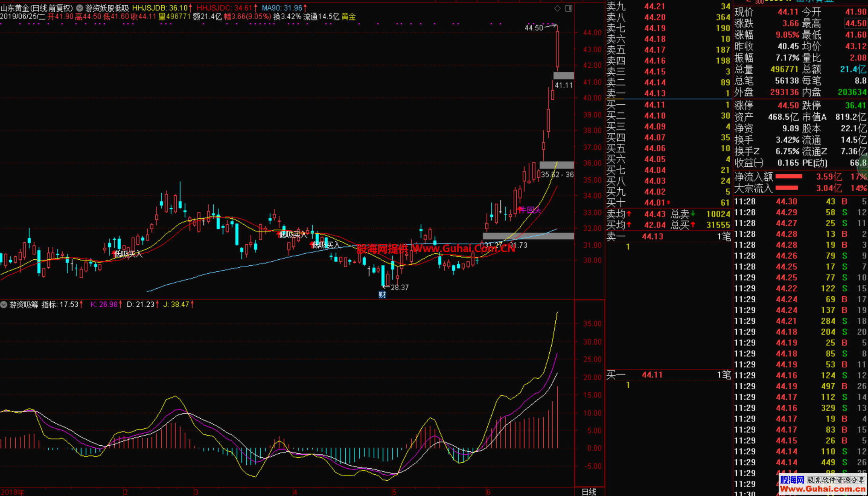Click the 2018年 label on the time axis

click(x=12, y=492)
